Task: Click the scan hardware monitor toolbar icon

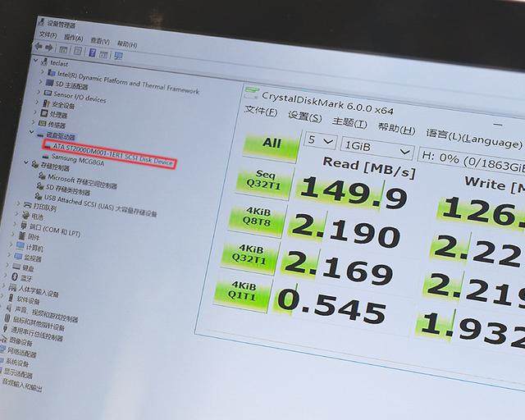Action: [118, 56]
